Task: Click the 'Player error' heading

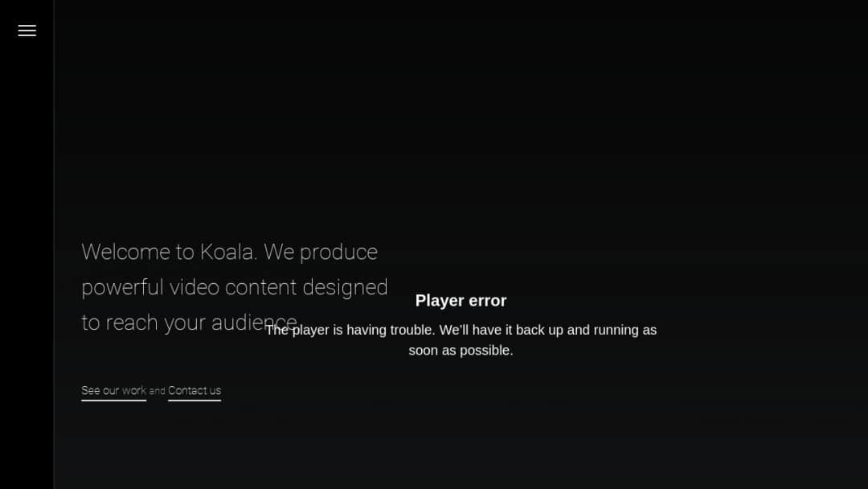Action: 461,300
